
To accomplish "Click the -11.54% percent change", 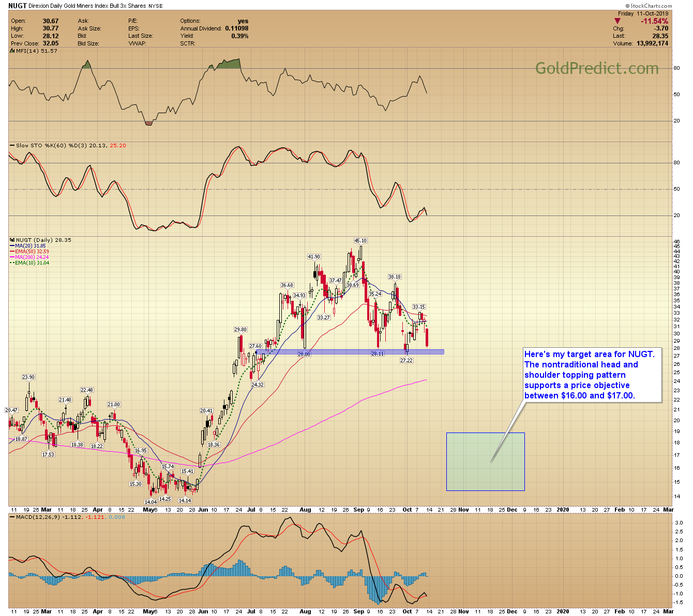I will point(654,21).
